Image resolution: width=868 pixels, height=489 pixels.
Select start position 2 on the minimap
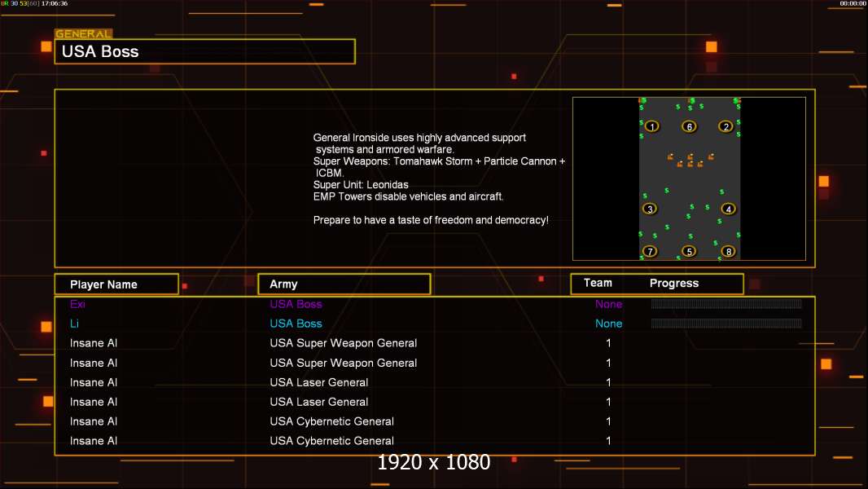[726, 126]
